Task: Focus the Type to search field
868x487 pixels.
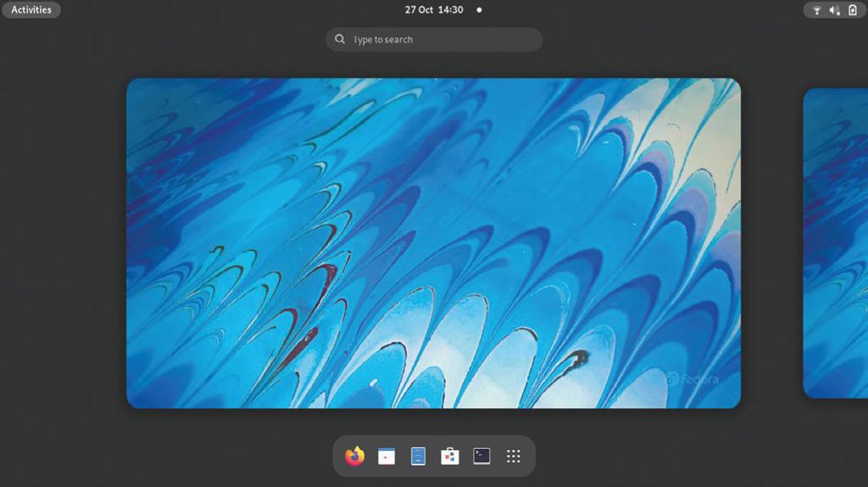Action: tap(434, 39)
